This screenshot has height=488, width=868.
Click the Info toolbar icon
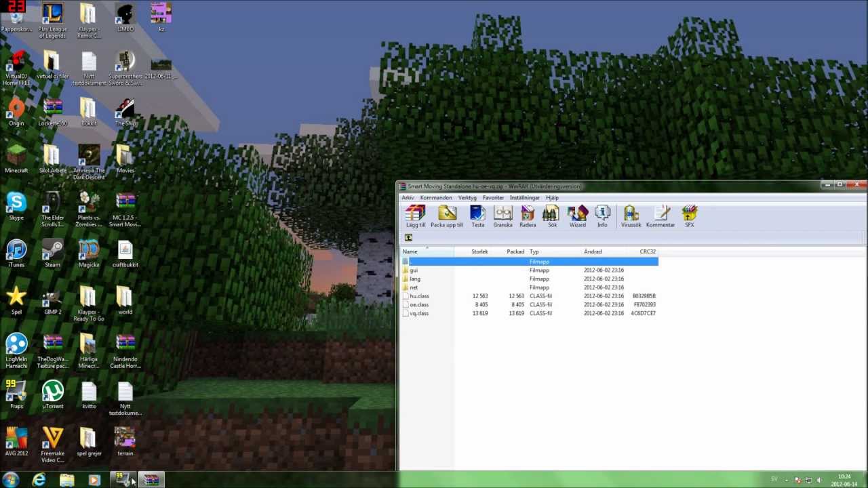(x=602, y=216)
